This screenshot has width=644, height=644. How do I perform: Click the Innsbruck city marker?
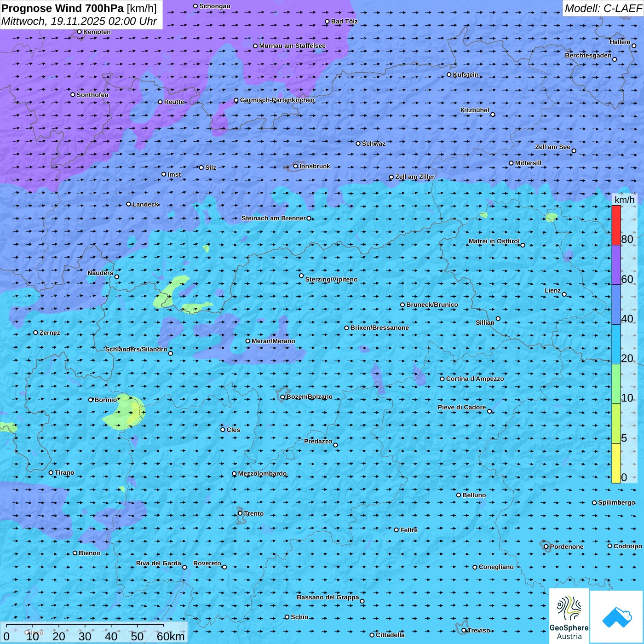tap(295, 166)
